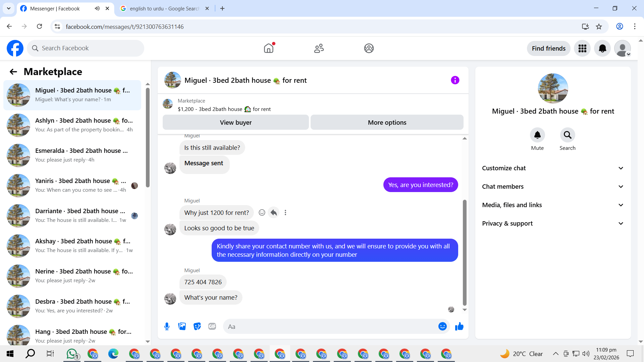Click the View buyer button

(x=235, y=122)
